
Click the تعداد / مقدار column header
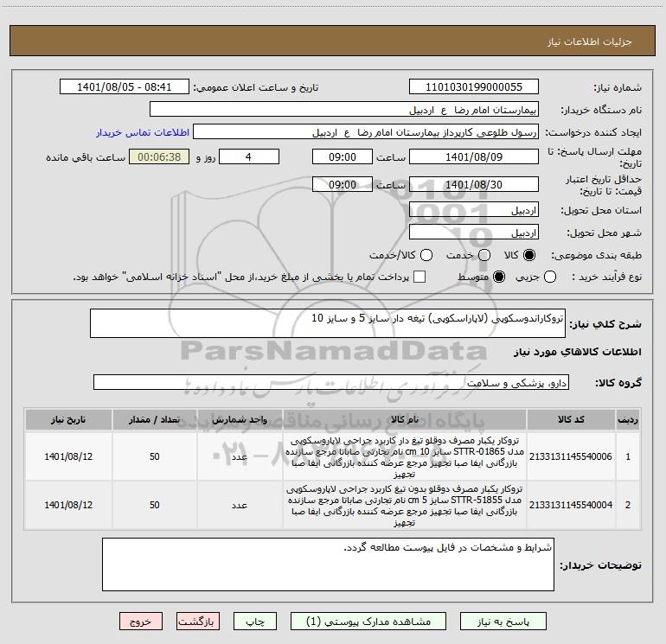pos(155,419)
